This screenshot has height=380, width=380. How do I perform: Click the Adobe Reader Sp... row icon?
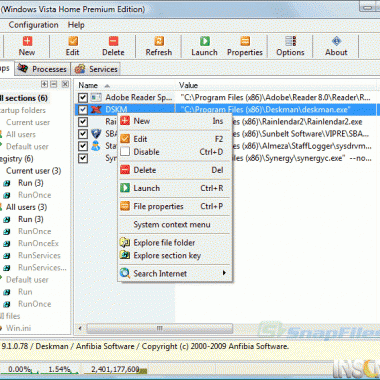pyautogui.click(x=96, y=97)
